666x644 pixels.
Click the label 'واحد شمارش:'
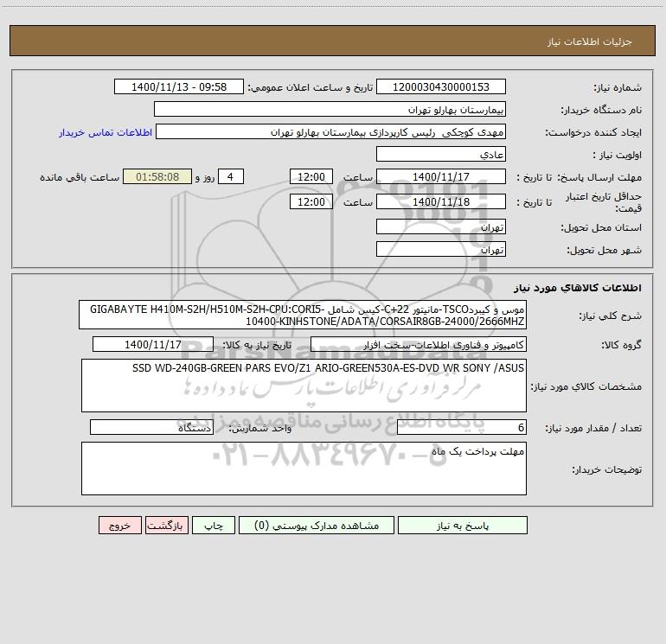260,429
